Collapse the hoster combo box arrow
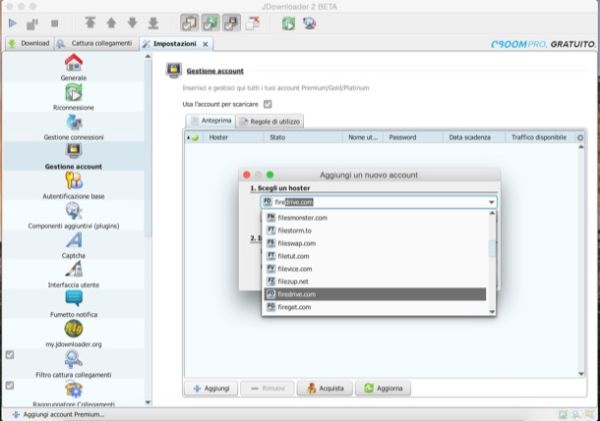Viewport: 600px width, 421px height. coord(491,202)
